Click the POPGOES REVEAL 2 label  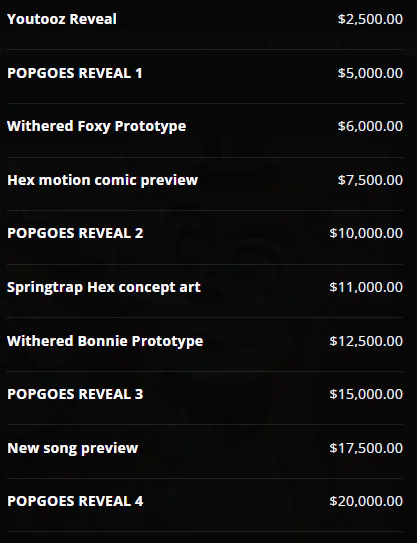click(75, 233)
